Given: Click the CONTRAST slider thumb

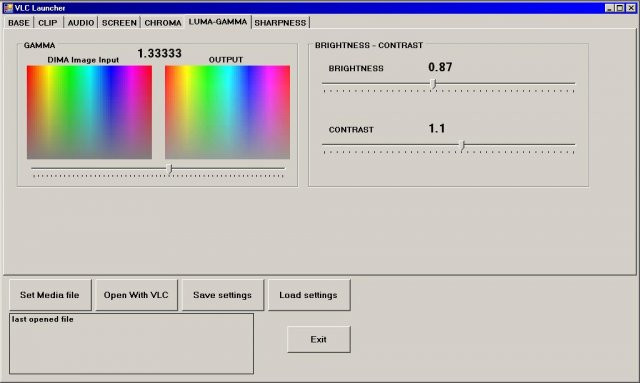Looking at the screenshot, I should [462, 145].
